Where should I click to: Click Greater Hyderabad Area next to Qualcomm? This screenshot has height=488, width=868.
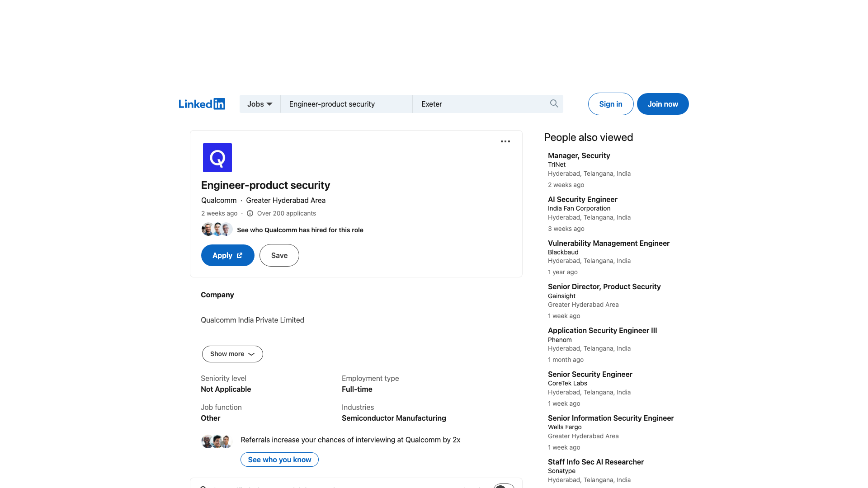286,200
